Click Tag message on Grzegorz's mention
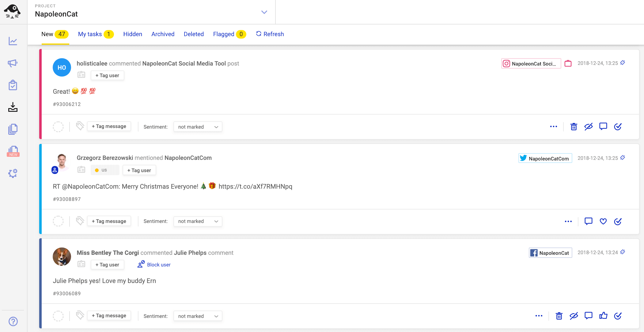644x332 pixels. [x=109, y=221]
